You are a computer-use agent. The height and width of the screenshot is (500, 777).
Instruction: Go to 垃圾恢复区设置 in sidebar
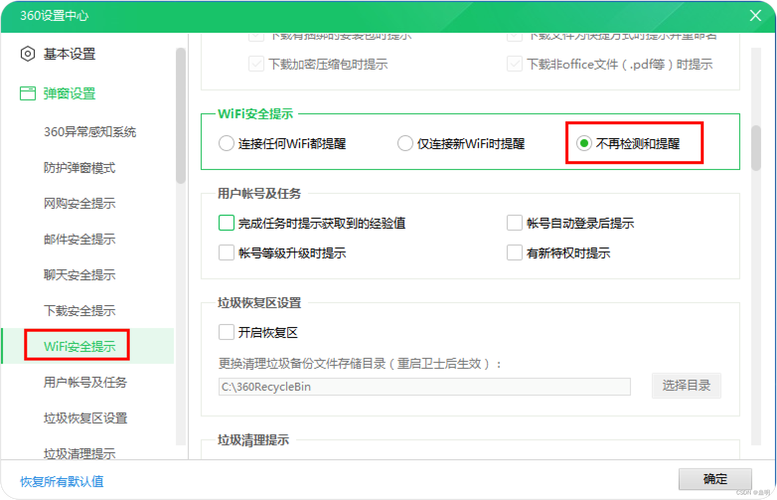pyautogui.click(x=85, y=418)
